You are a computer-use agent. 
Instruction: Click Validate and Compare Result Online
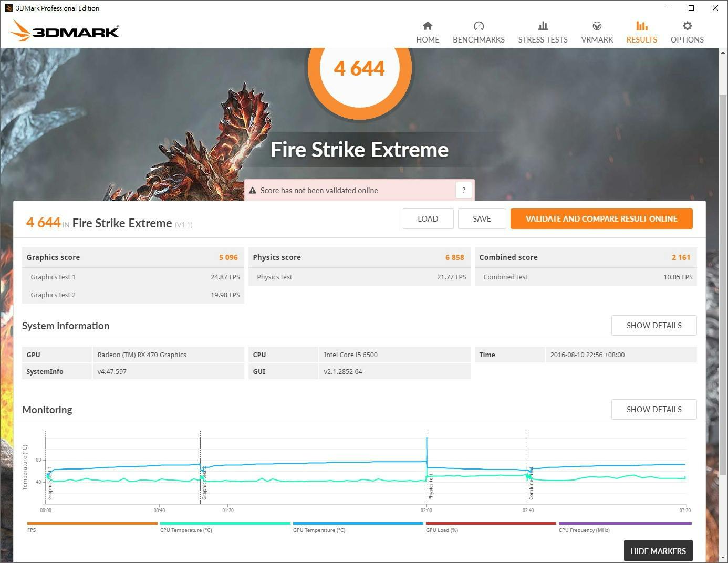coord(601,219)
